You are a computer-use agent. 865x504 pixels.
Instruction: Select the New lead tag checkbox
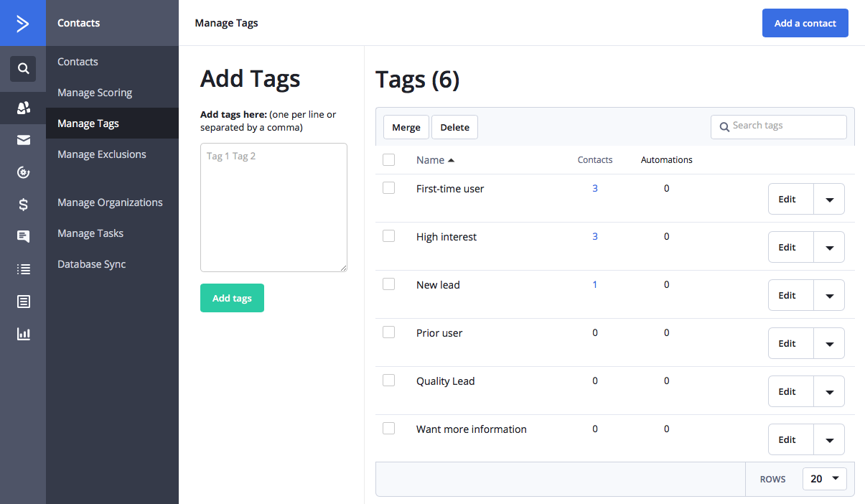click(x=389, y=284)
